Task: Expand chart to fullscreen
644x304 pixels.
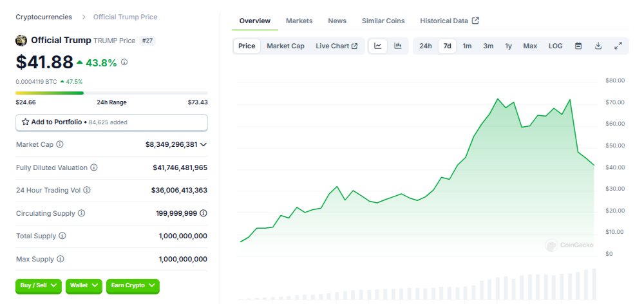Action: [x=618, y=46]
